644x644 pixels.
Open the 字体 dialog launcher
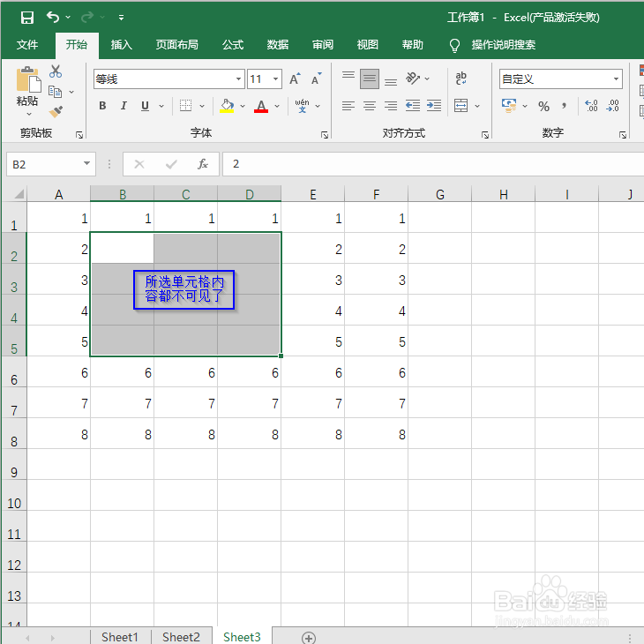click(x=325, y=135)
